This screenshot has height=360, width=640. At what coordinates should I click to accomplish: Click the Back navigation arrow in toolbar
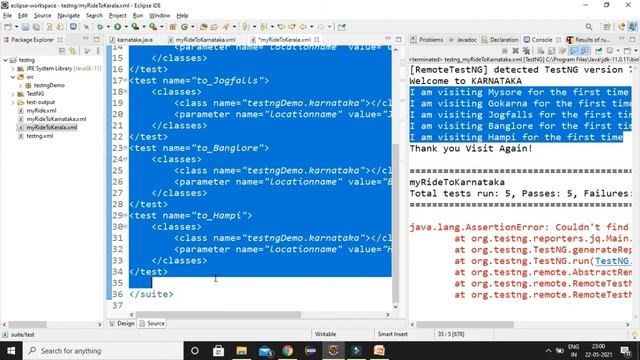[x=303, y=27]
